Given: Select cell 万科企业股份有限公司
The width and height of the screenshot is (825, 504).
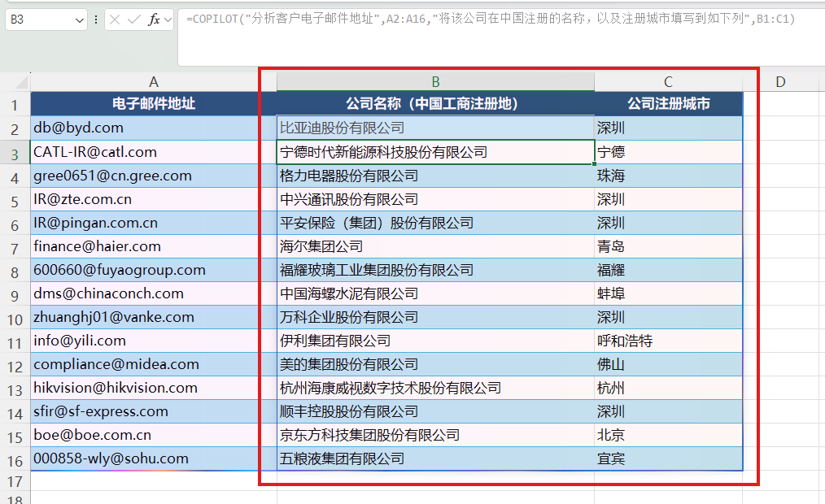Looking at the screenshot, I should click(435, 317).
